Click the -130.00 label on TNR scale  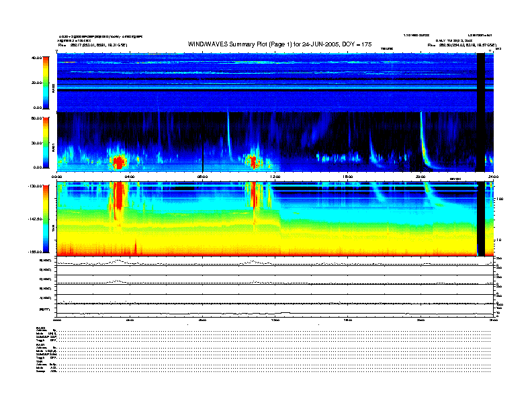tap(35, 186)
